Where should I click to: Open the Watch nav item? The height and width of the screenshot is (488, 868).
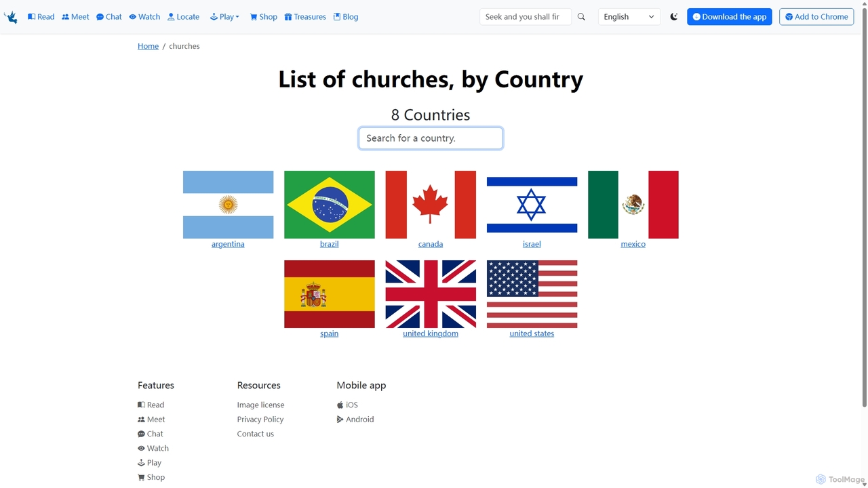tap(144, 17)
